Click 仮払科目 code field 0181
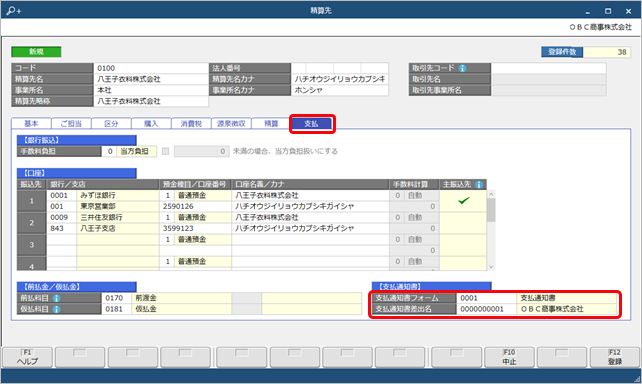This screenshot has width=642, height=384. [x=116, y=309]
